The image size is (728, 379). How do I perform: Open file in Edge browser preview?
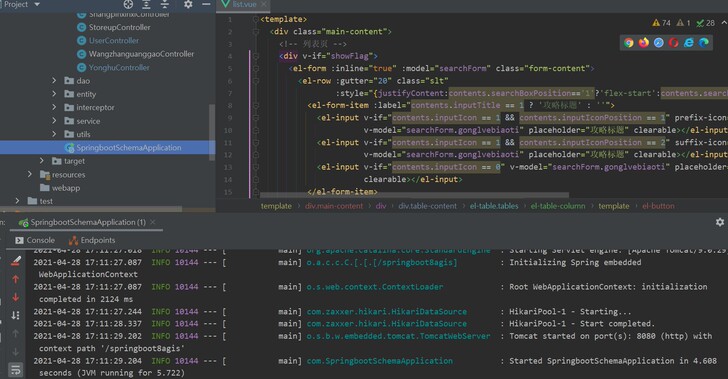(x=704, y=43)
